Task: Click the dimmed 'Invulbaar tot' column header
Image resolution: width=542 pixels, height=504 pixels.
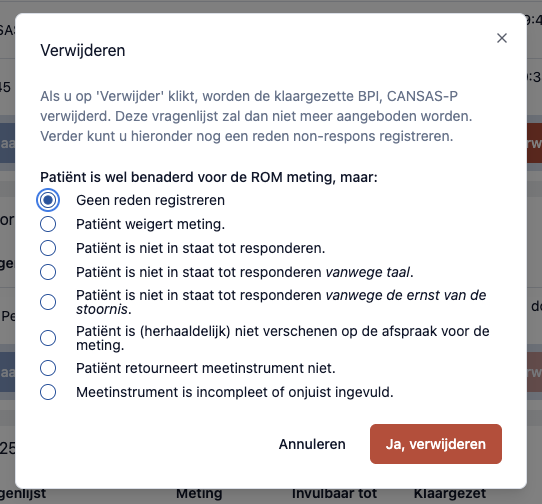Action: (x=334, y=493)
